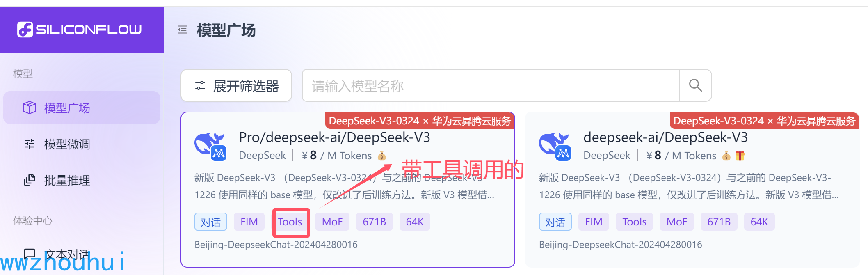Screen dimensions: 868x275
Task: Click the Pro/deepseek-ai/DeepSeek-V3 model logo
Action: click(210, 146)
